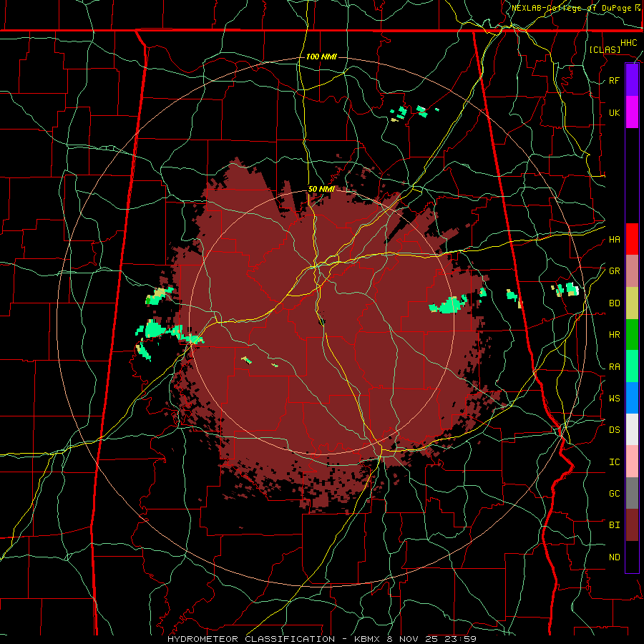Click the BI legend label
Image resolution: width=644 pixels, height=644 pixels.
tap(614, 525)
